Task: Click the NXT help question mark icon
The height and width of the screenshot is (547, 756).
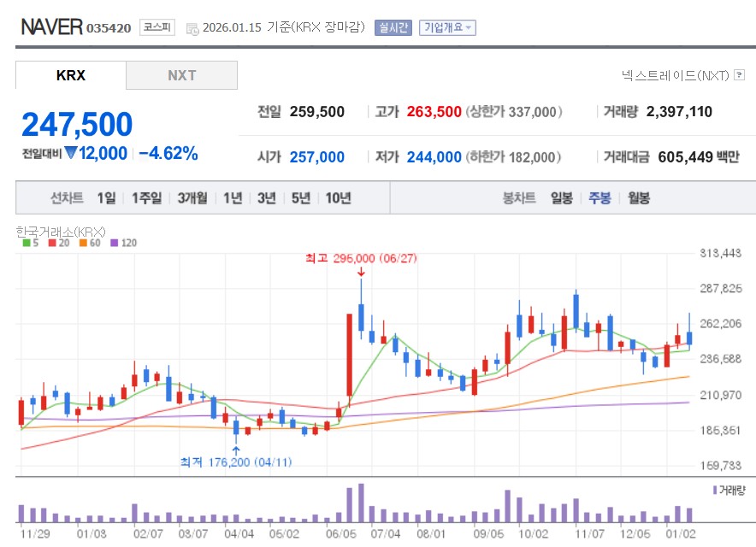Action: (741, 75)
